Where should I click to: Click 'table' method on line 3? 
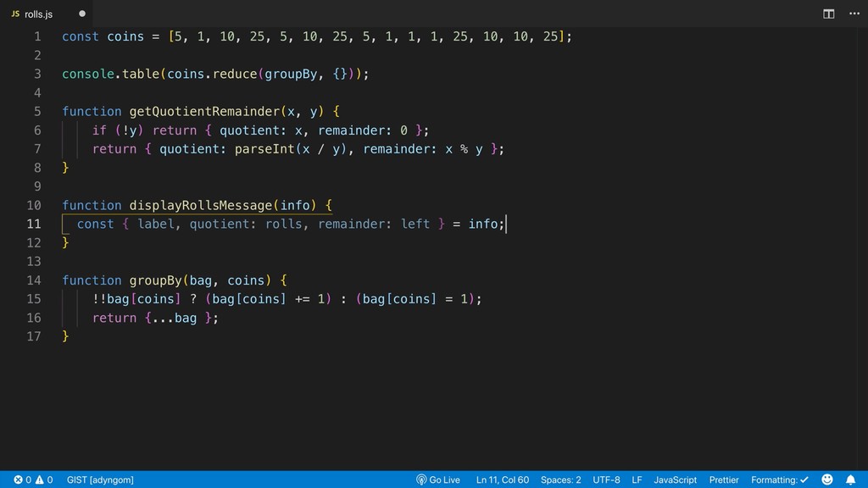click(x=141, y=74)
